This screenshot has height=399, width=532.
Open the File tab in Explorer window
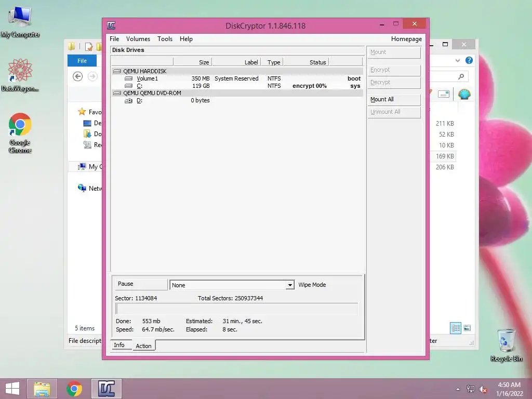[82, 61]
